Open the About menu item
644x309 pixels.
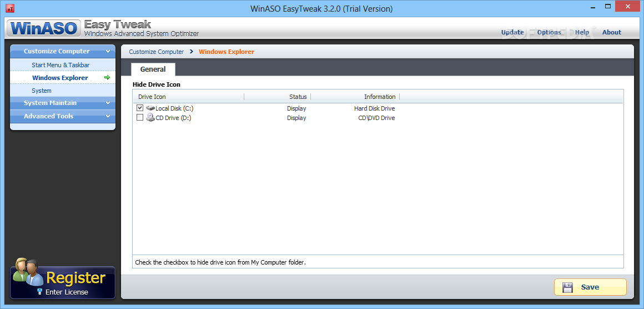[612, 32]
